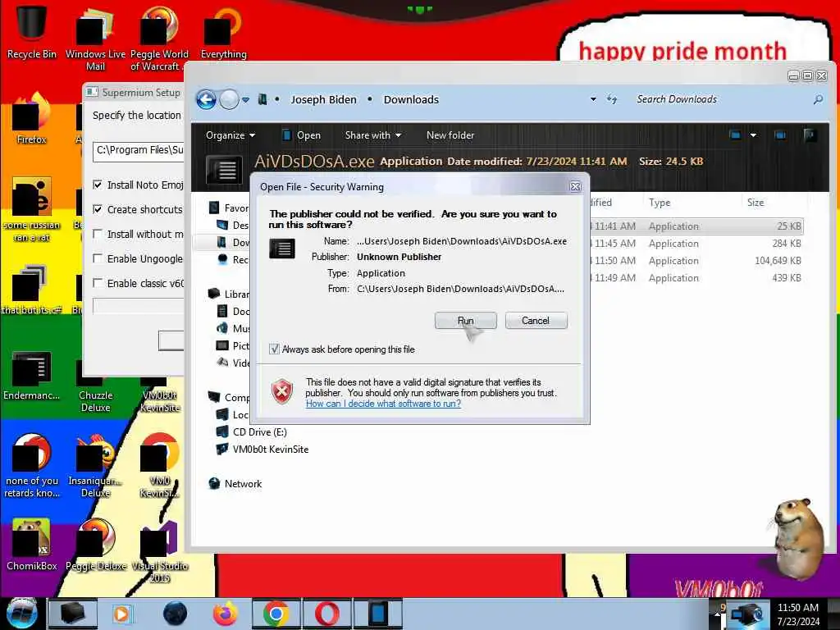Select Network in the navigation pane
The image size is (840, 630).
point(235,484)
